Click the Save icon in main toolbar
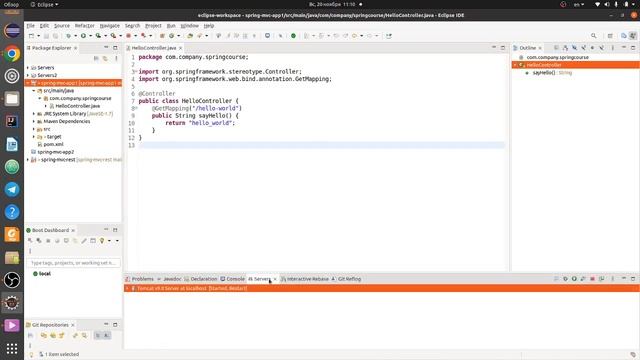The height and width of the screenshot is (360, 640). click(46, 36)
